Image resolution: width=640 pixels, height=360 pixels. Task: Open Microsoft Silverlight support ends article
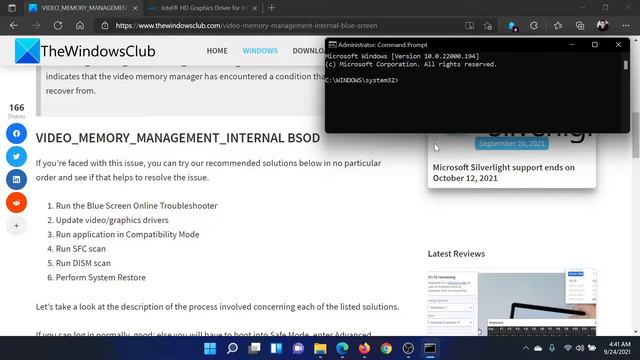click(x=503, y=173)
